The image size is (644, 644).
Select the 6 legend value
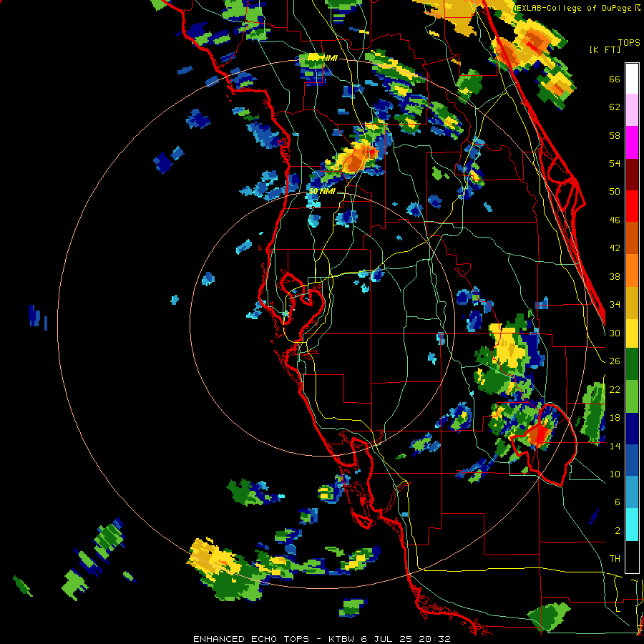(x=618, y=502)
